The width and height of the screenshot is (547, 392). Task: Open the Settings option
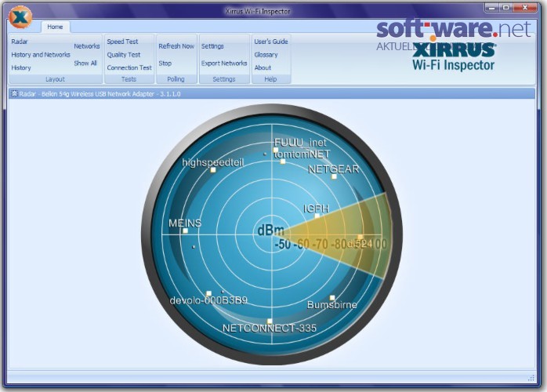212,46
